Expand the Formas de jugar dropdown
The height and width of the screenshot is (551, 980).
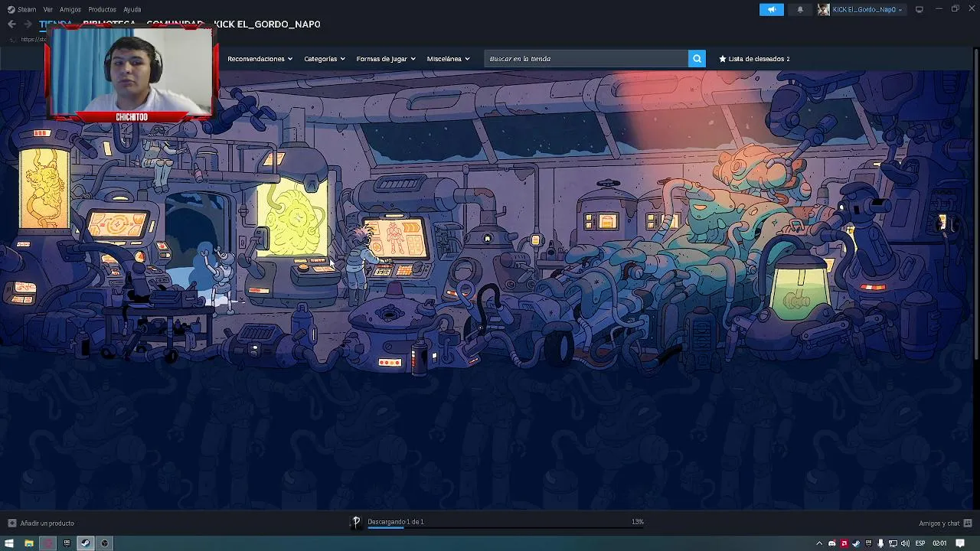(x=386, y=59)
